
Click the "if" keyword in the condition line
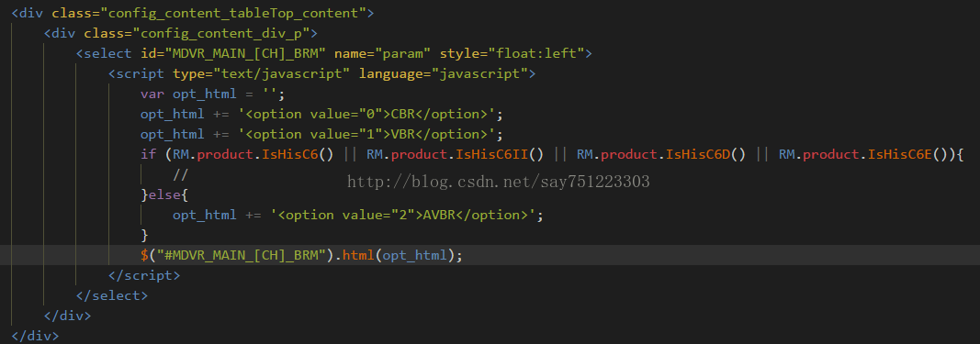click(148, 154)
